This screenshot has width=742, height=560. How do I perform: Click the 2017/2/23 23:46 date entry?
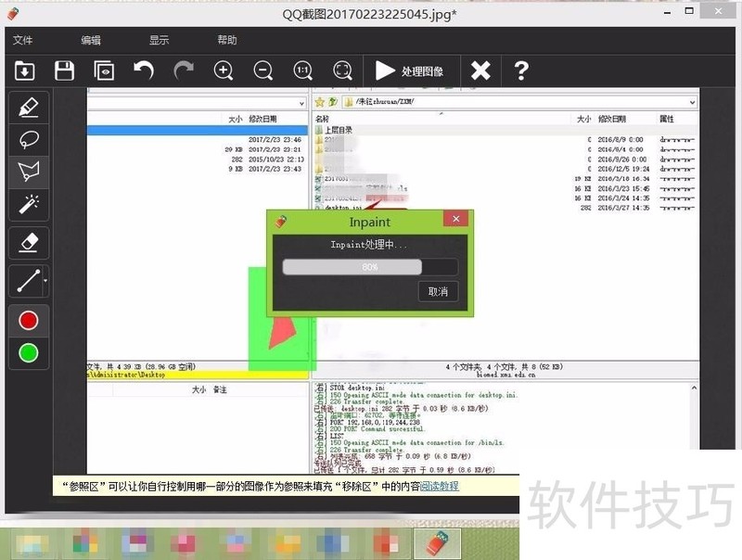point(275,139)
